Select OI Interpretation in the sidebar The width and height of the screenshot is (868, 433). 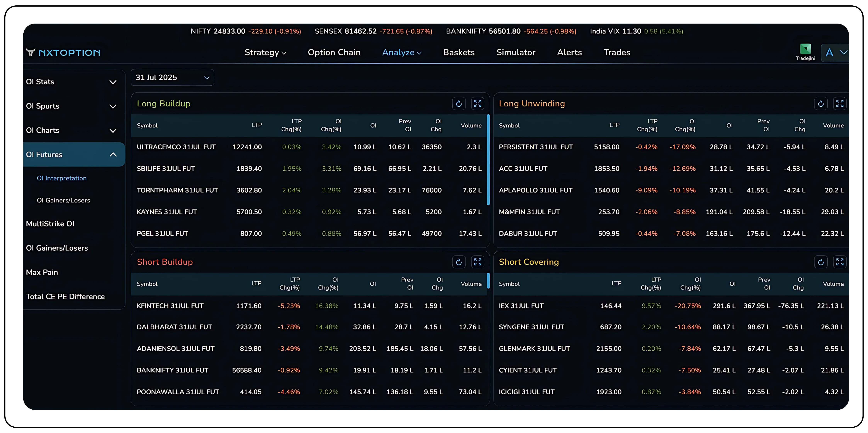[x=62, y=178]
